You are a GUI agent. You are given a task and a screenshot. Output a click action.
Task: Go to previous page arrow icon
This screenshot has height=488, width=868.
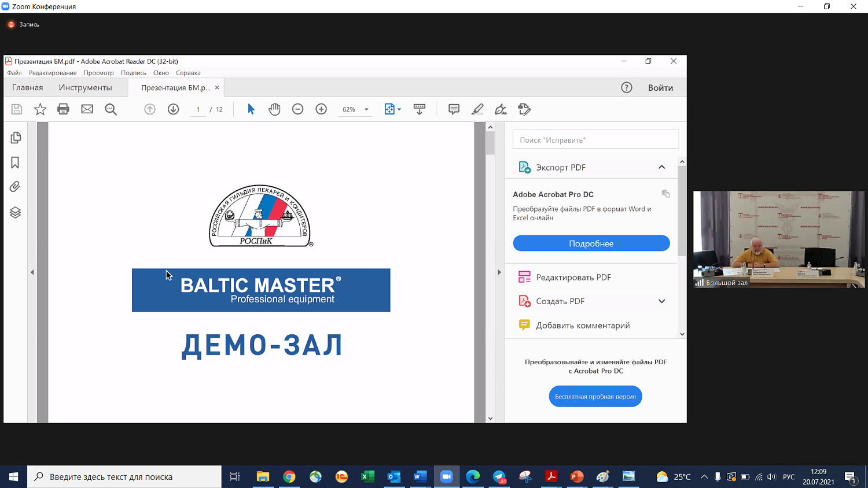click(150, 109)
